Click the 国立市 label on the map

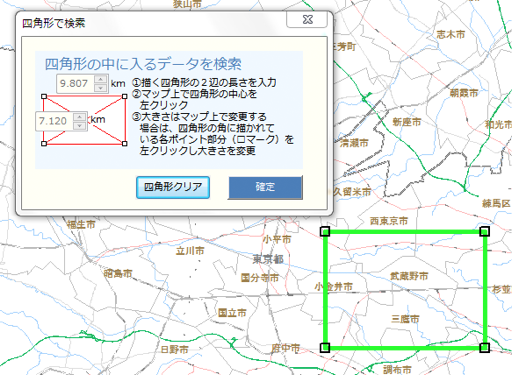(232, 313)
